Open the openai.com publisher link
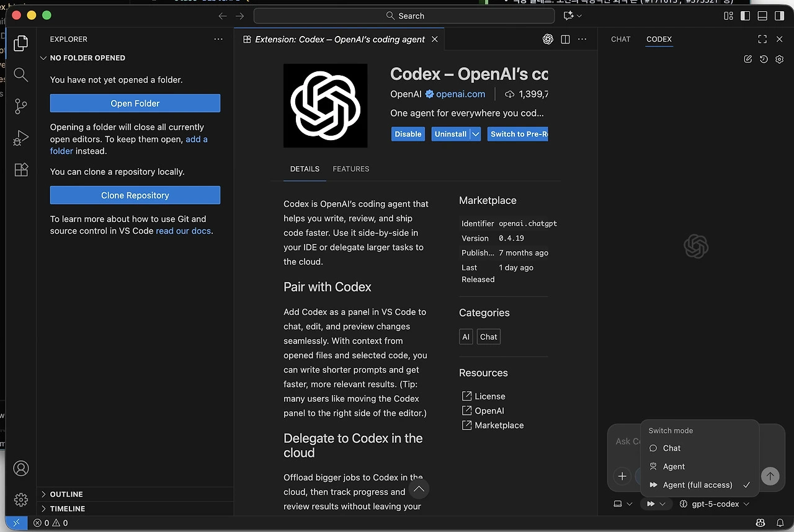Image resolution: width=794 pixels, height=532 pixels. click(x=460, y=94)
